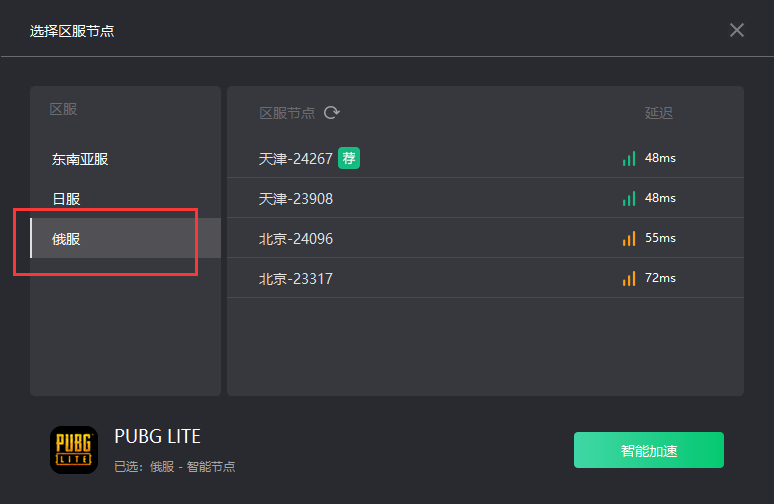
Task: Choose node 天津-23908
Action: [485, 198]
